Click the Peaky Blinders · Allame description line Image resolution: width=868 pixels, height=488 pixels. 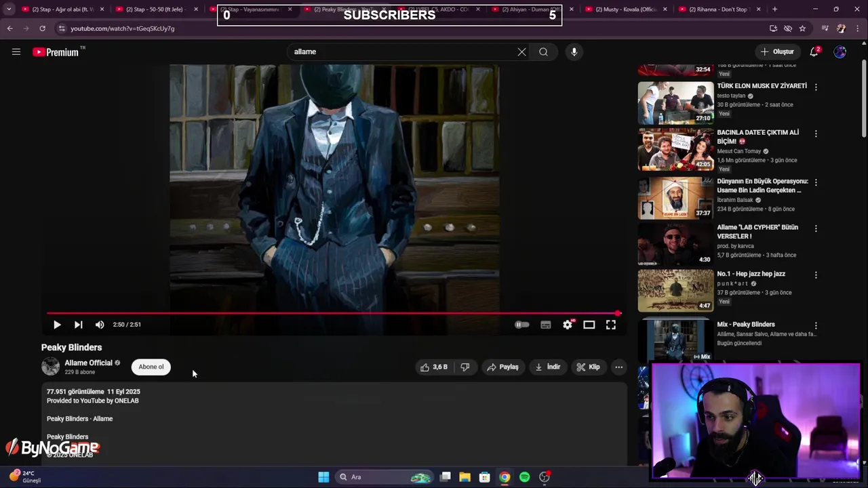tap(79, 419)
